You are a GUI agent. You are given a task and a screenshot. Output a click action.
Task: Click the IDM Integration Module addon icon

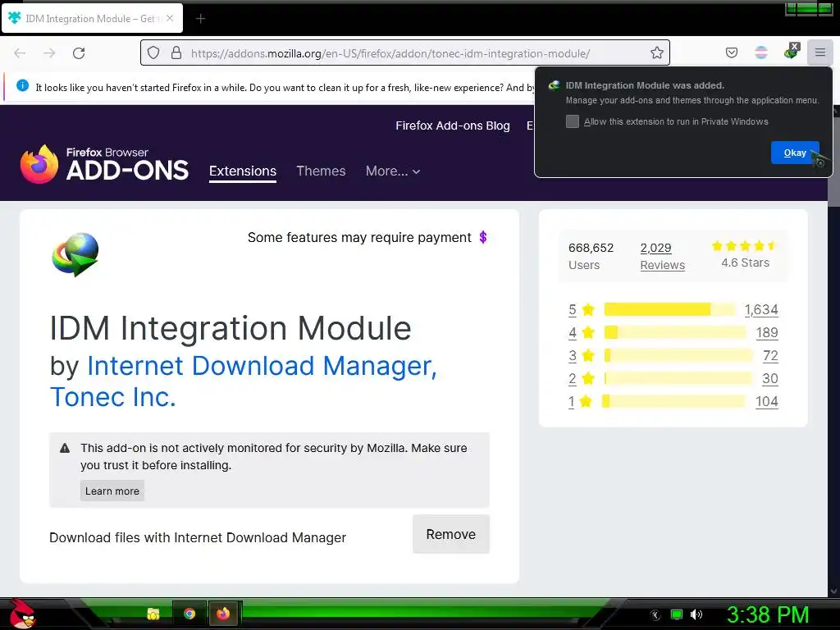pos(75,254)
